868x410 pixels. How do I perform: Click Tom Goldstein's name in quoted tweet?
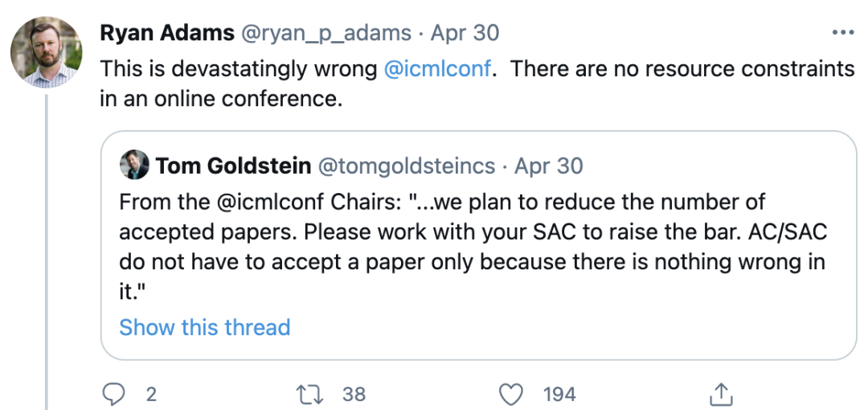click(x=234, y=166)
